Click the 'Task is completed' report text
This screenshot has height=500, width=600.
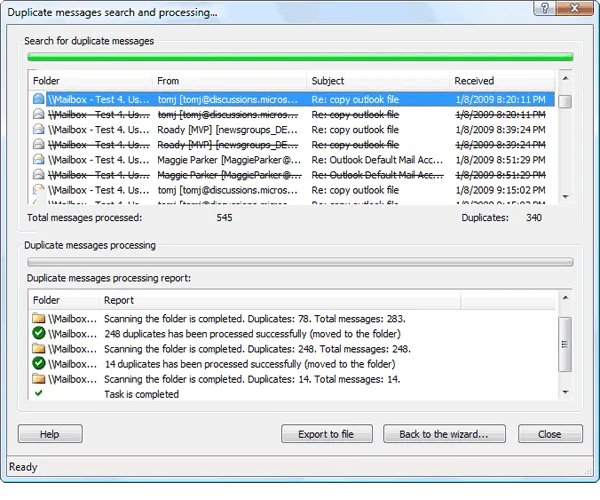click(142, 394)
